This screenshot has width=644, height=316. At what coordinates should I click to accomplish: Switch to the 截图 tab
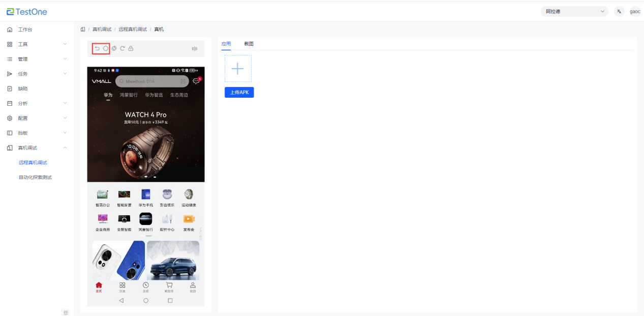tap(249, 44)
